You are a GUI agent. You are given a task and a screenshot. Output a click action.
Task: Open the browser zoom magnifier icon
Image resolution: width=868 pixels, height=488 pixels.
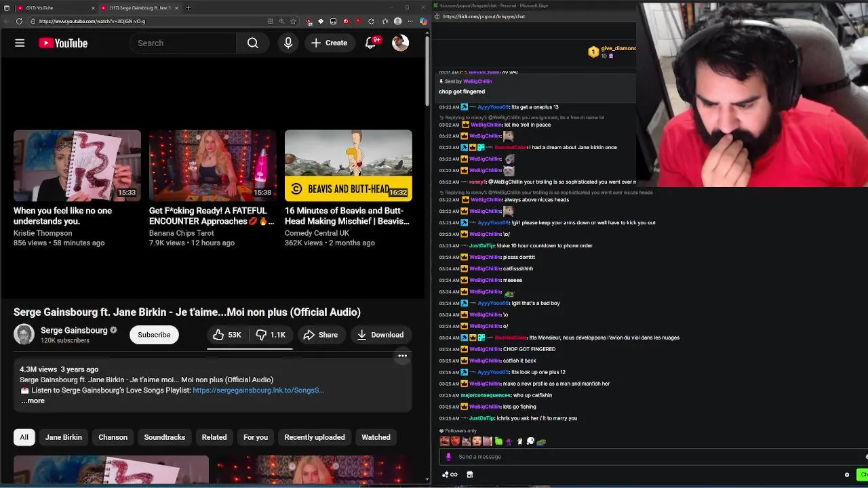[x=282, y=21]
